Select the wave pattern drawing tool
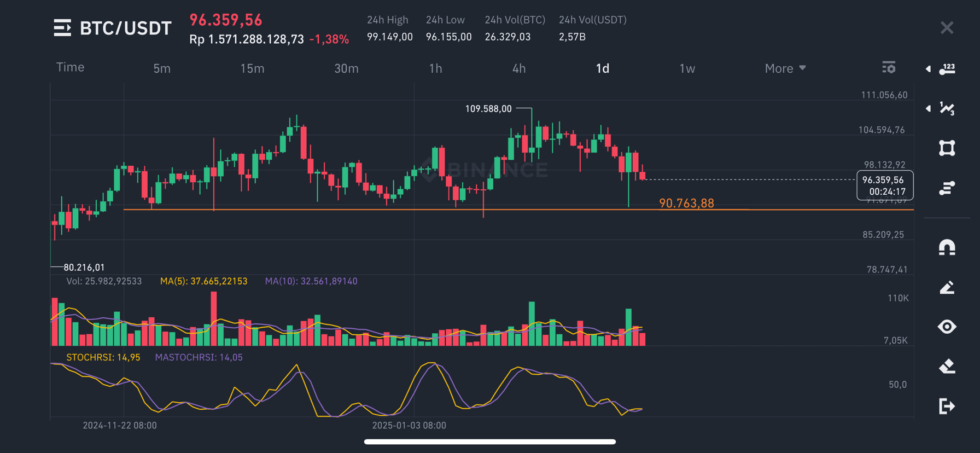Screen dimensions: 980x453 tap(947, 108)
